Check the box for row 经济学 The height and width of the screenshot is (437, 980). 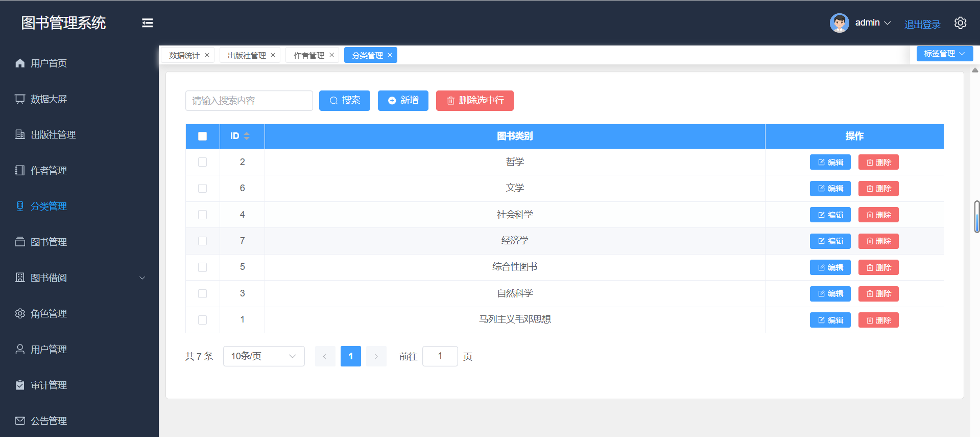coord(202,241)
